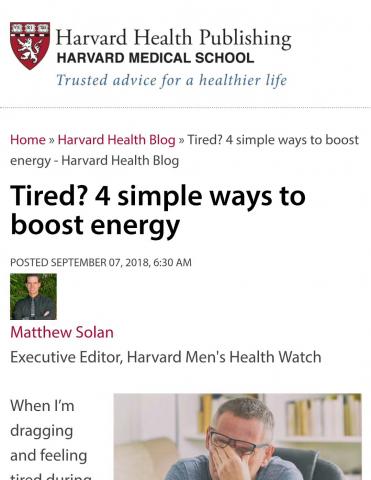Click the article headline Tired? 4 simple ways
Viewport: 371px width, 480px height.
click(x=158, y=211)
